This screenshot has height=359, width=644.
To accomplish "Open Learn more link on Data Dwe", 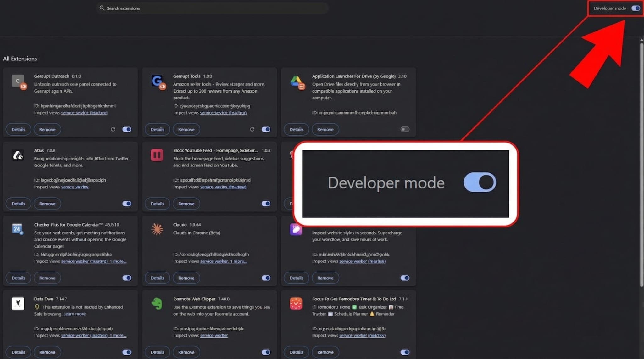I will click(75, 314).
